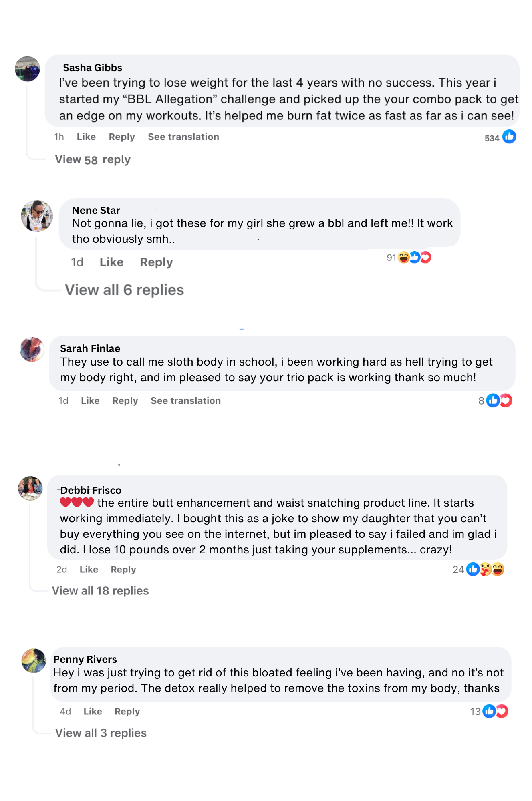Toggle Like on Nene Star's comment
532x801 pixels.
(111, 262)
